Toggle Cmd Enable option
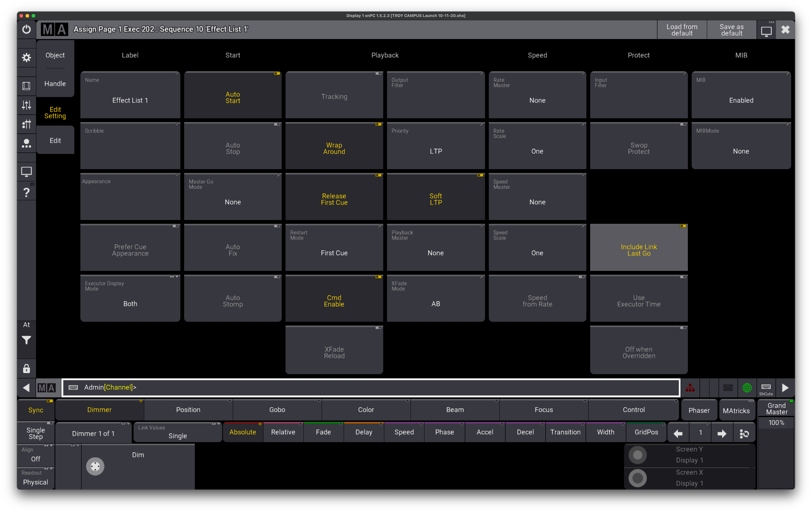Screen dimensions: 812x512 click(x=334, y=299)
